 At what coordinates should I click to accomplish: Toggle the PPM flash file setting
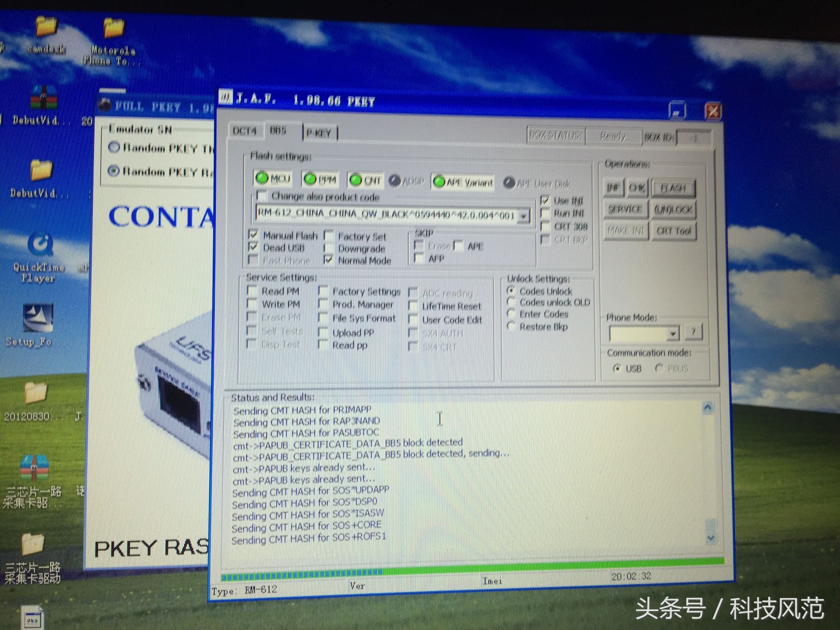[319, 179]
